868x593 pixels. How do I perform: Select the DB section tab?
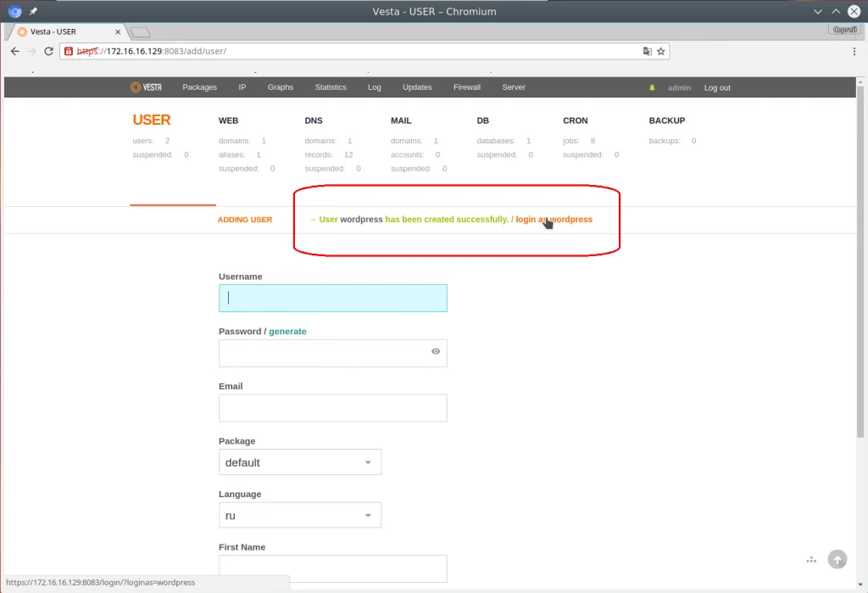click(482, 120)
